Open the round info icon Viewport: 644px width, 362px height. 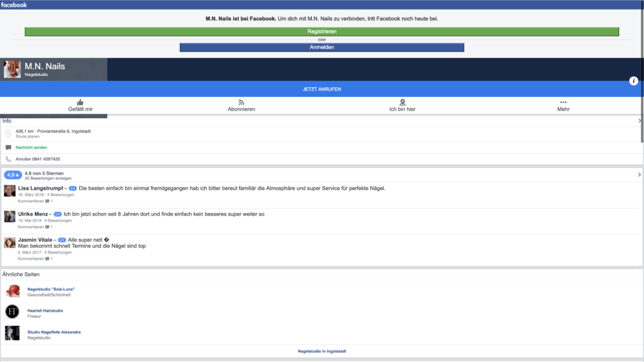click(633, 81)
